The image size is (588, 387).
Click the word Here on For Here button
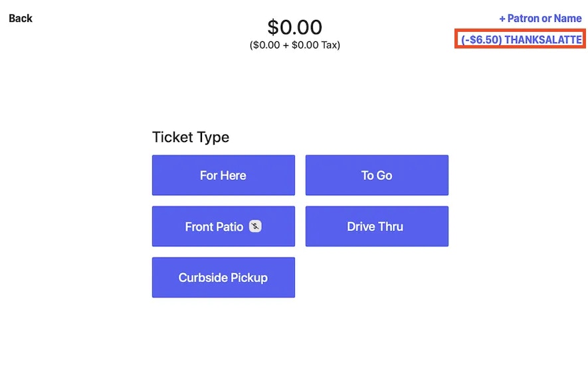[x=233, y=175]
